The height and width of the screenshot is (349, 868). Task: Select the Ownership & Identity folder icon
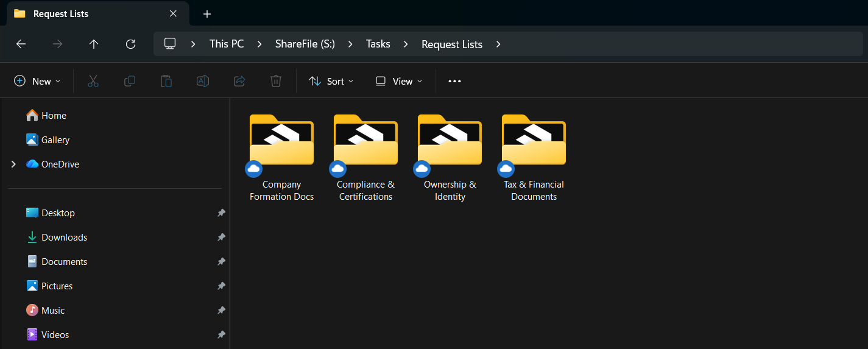point(450,140)
